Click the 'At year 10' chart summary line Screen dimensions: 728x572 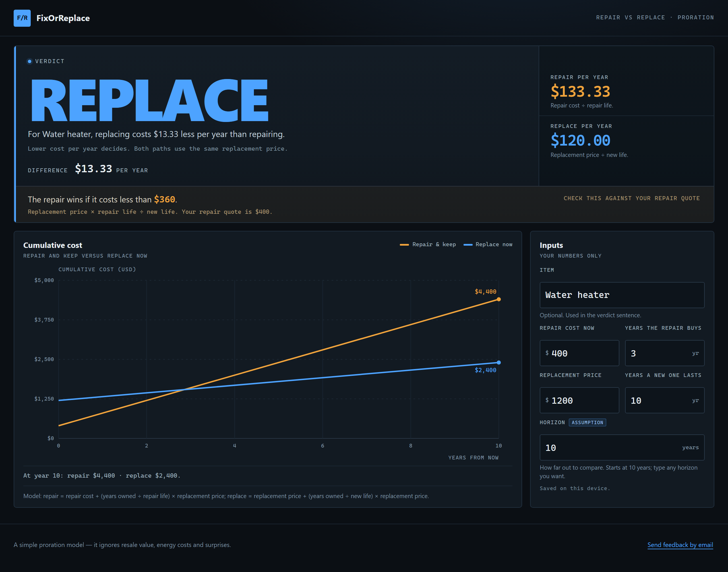(x=102, y=476)
